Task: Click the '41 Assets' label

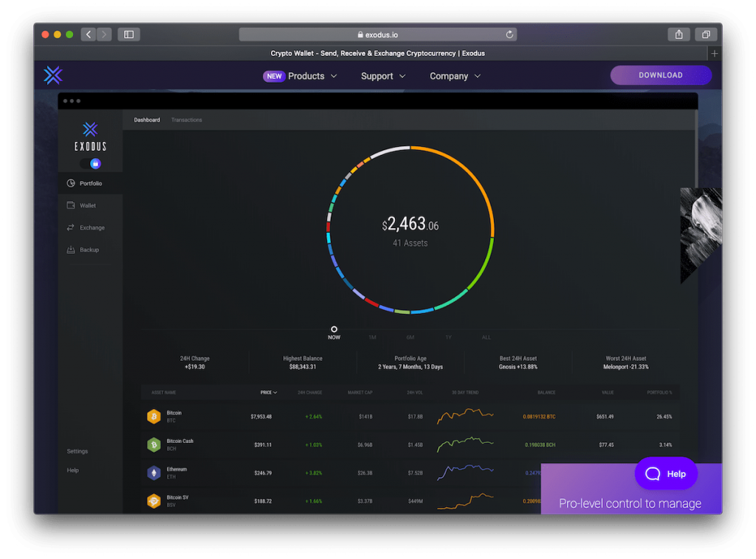Action: (410, 243)
